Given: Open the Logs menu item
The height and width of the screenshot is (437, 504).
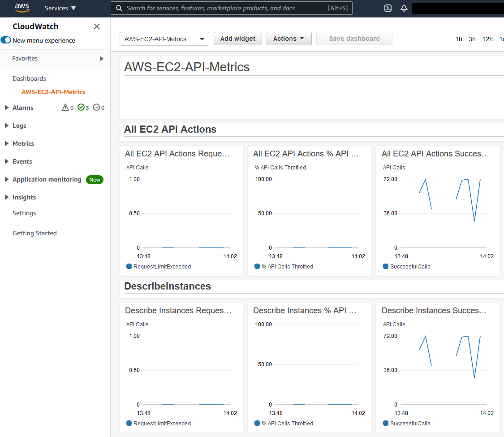Looking at the screenshot, I should (x=18, y=125).
